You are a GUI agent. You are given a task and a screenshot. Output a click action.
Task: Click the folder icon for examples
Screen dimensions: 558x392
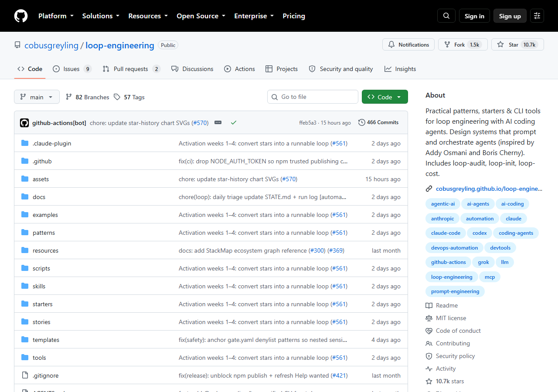click(x=25, y=215)
